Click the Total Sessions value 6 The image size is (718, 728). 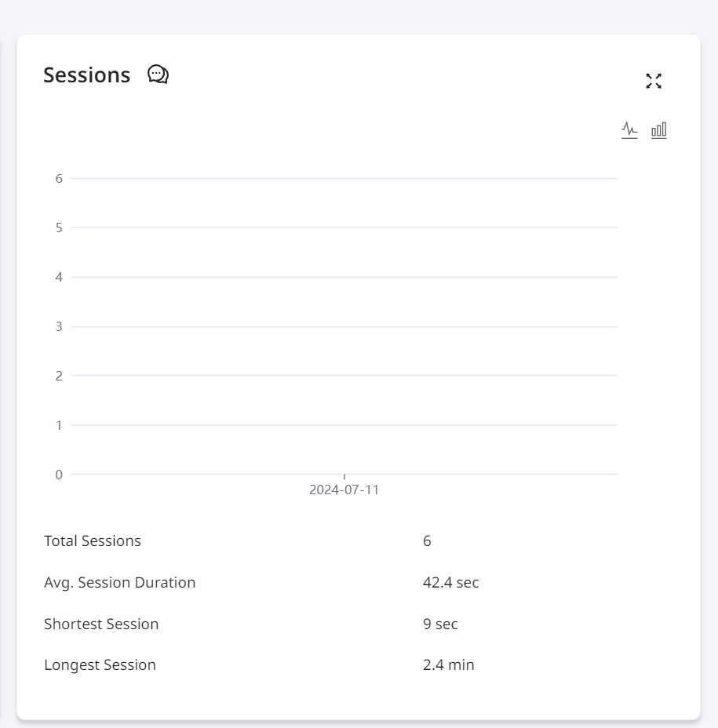tap(427, 541)
